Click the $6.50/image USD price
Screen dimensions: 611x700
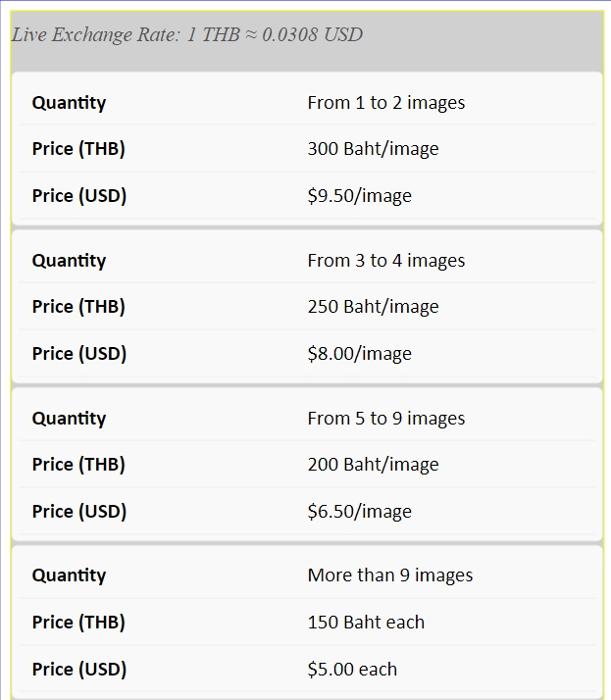(x=360, y=511)
